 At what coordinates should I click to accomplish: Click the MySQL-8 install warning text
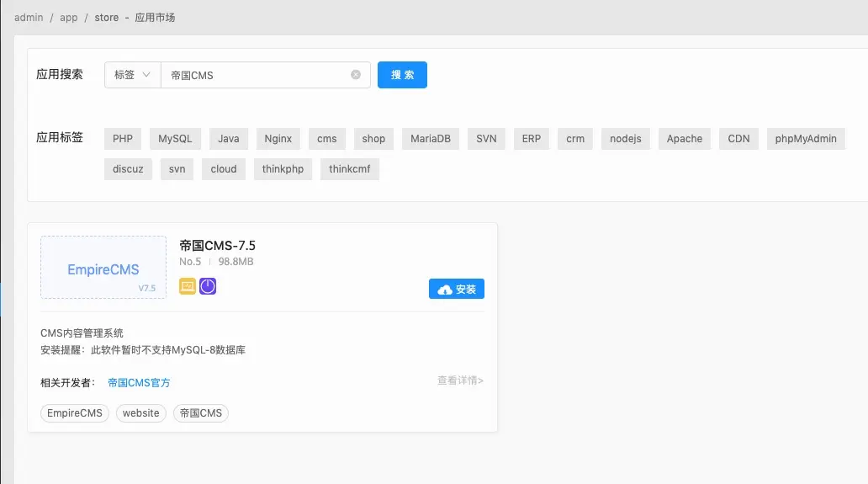click(x=143, y=350)
